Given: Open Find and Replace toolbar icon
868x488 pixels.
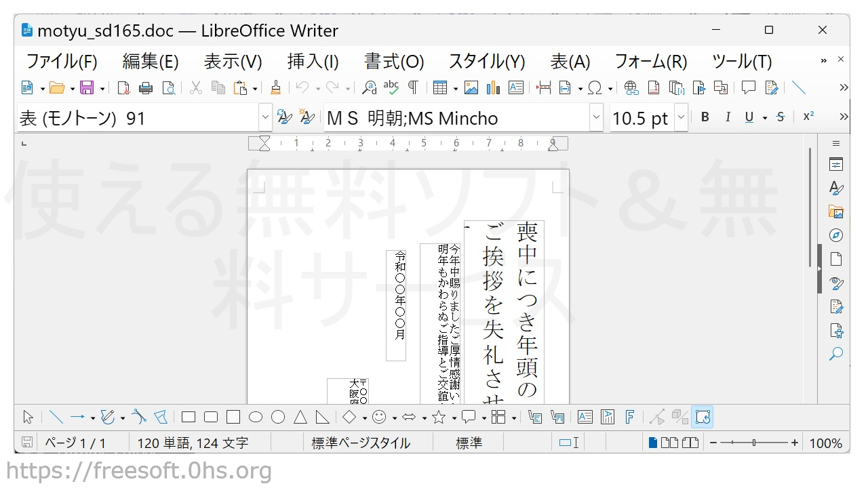Looking at the screenshot, I should click(x=370, y=87).
